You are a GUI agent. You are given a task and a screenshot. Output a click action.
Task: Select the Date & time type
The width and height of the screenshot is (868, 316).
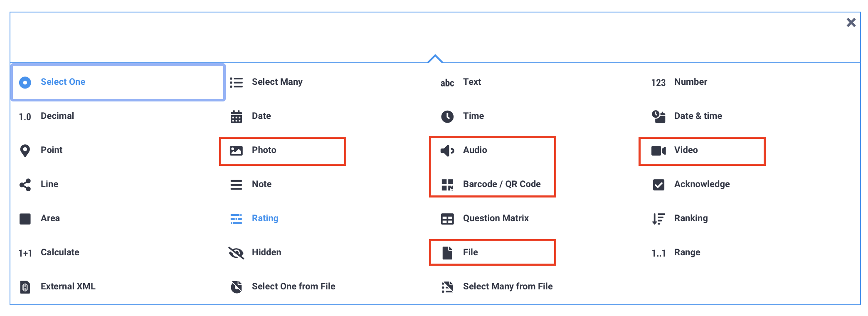pyautogui.click(x=698, y=116)
